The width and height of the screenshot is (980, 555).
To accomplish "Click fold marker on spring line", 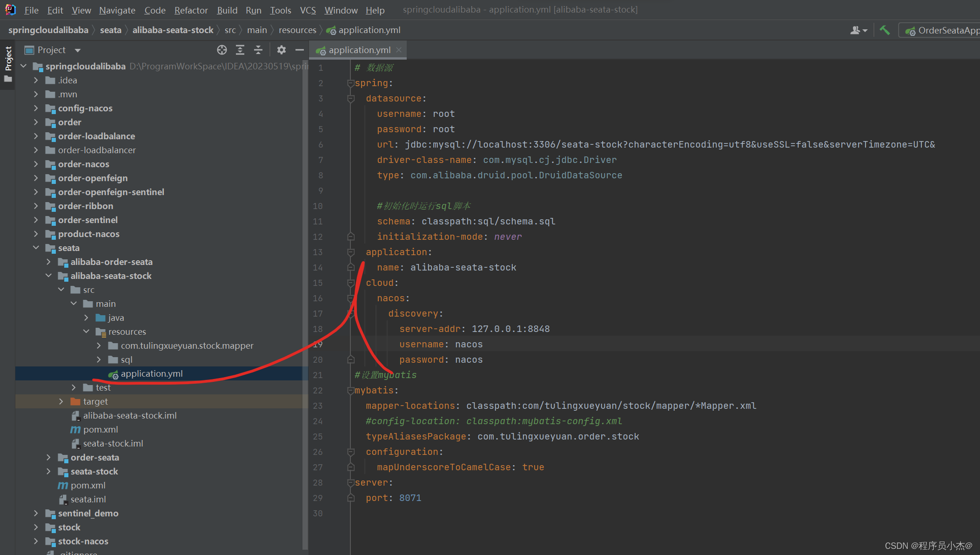I will (x=351, y=83).
